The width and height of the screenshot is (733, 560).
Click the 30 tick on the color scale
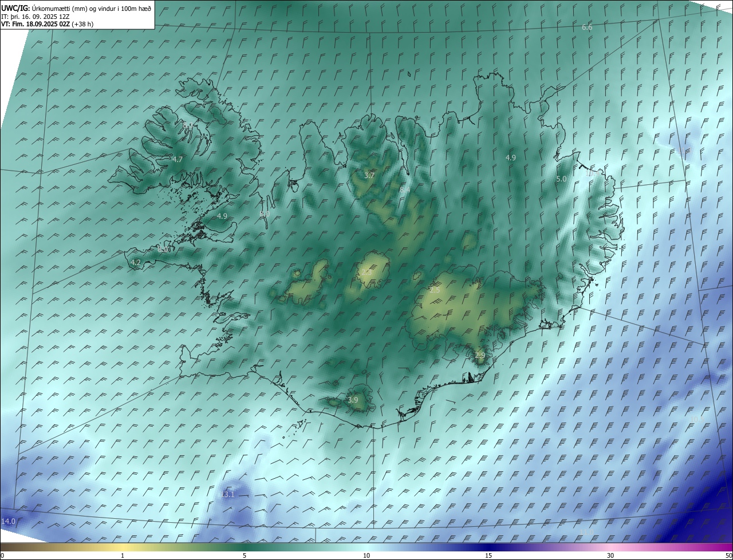click(610, 555)
